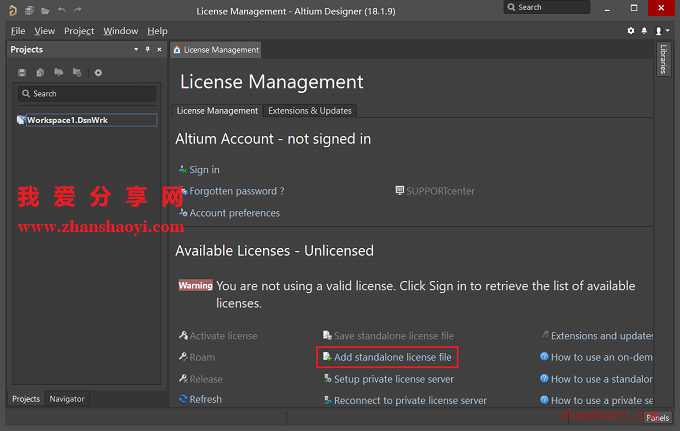Open the notifications bell icon
This screenshot has height=431, width=680.
pos(644,31)
